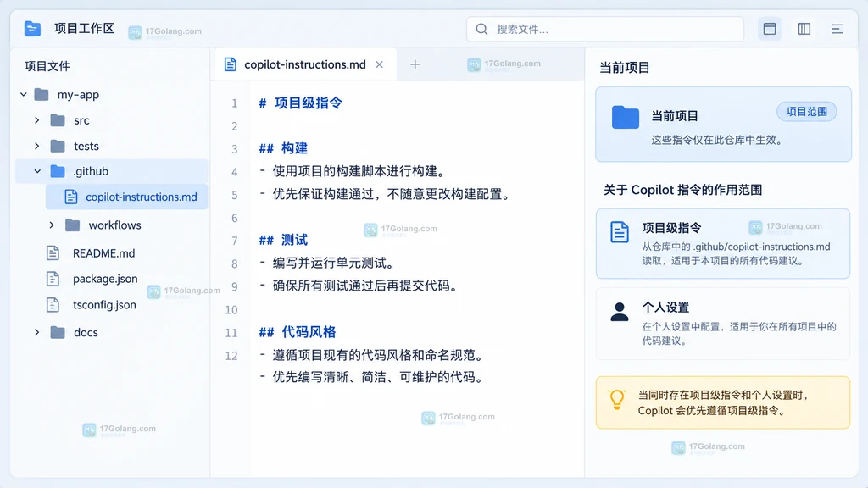Open tsconfig.json file name
Viewport: 868px width, 488px height.
(104, 305)
